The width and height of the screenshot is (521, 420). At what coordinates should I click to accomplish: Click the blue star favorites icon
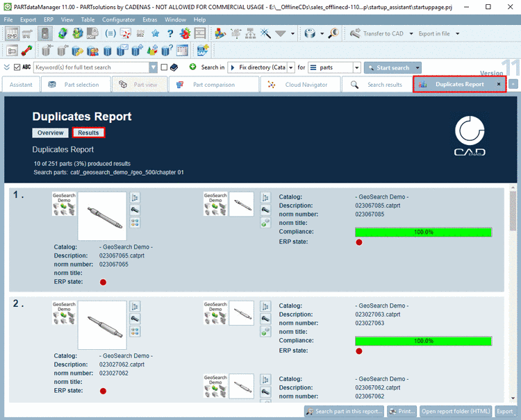pos(155,33)
